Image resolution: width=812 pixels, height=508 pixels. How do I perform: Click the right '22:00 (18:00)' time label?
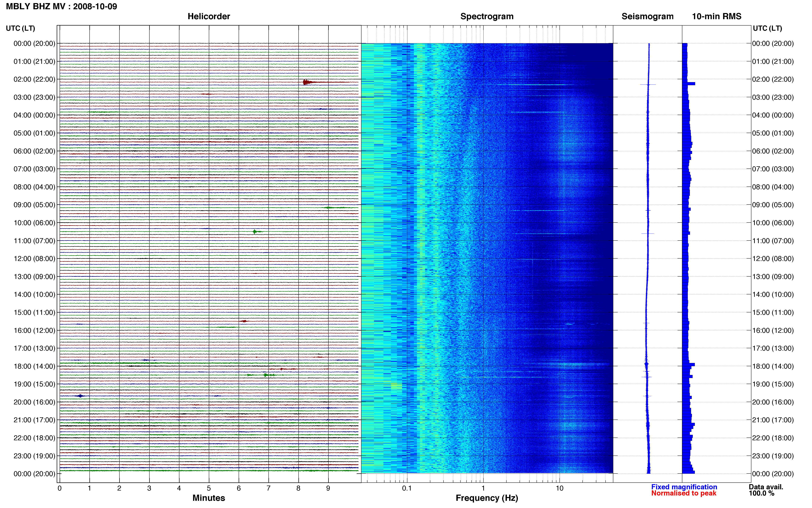[x=773, y=438]
